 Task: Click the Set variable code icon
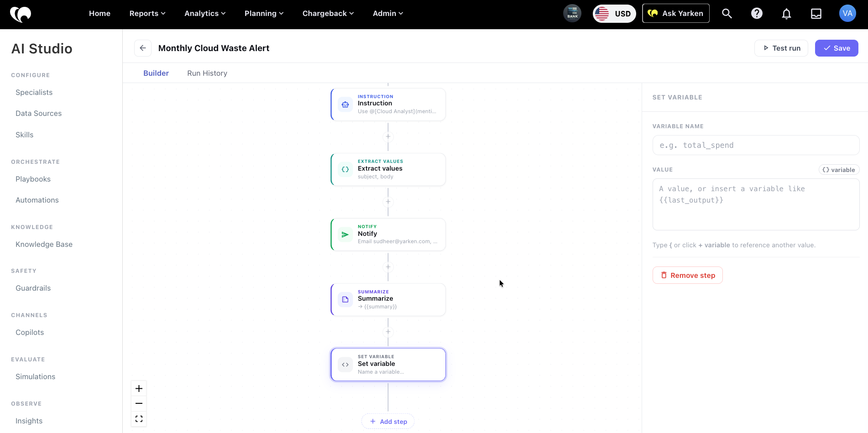[345, 365]
